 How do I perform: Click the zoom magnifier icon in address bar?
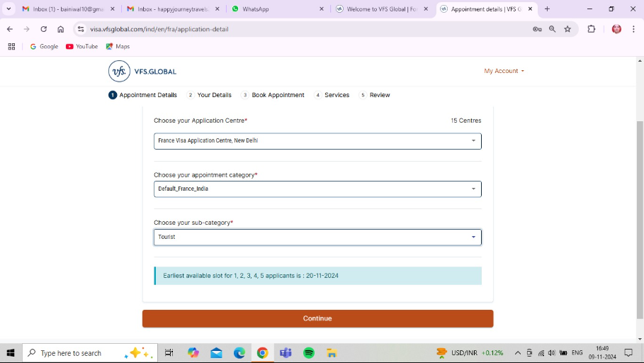point(553,29)
